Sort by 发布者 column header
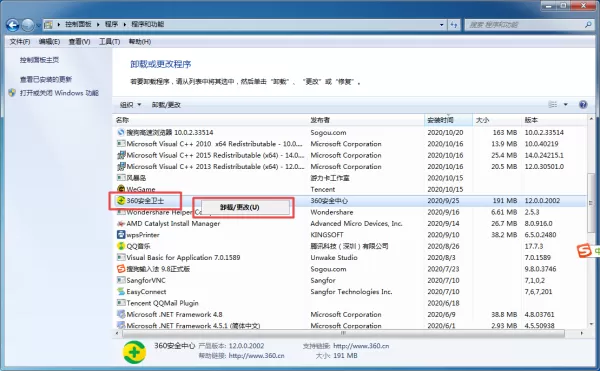 (x=366, y=120)
